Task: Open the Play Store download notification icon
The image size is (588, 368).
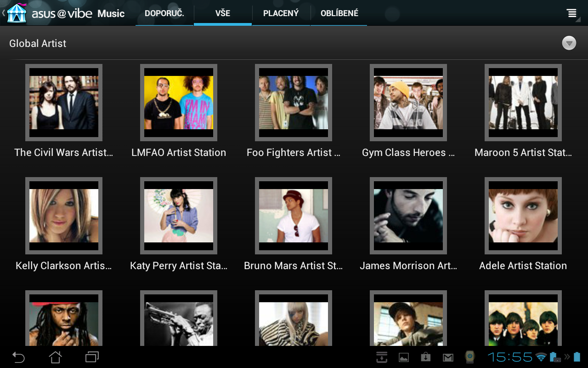Action: tap(426, 357)
